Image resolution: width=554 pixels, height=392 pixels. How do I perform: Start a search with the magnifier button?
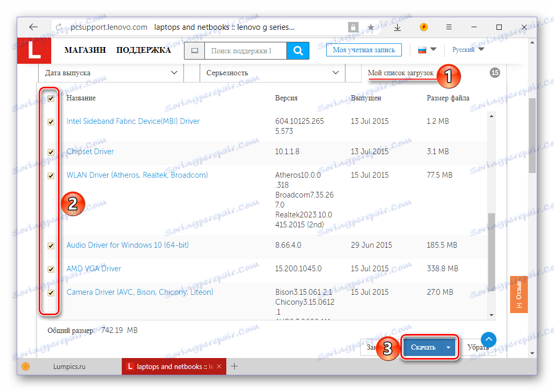point(298,51)
